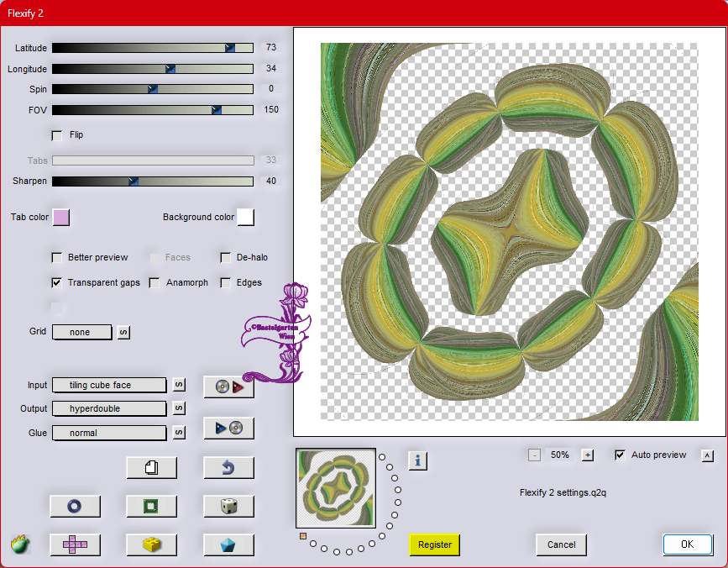Image resolution: width=728 pixels, height=568 pixels.
Task: Open the Input dropdown showing tiling cube face
Action: tap(109, 385)
